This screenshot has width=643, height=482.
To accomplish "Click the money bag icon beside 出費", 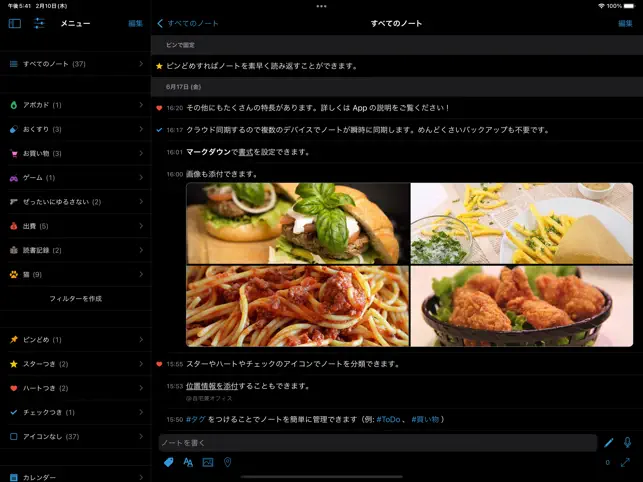I will coord(14,226).
